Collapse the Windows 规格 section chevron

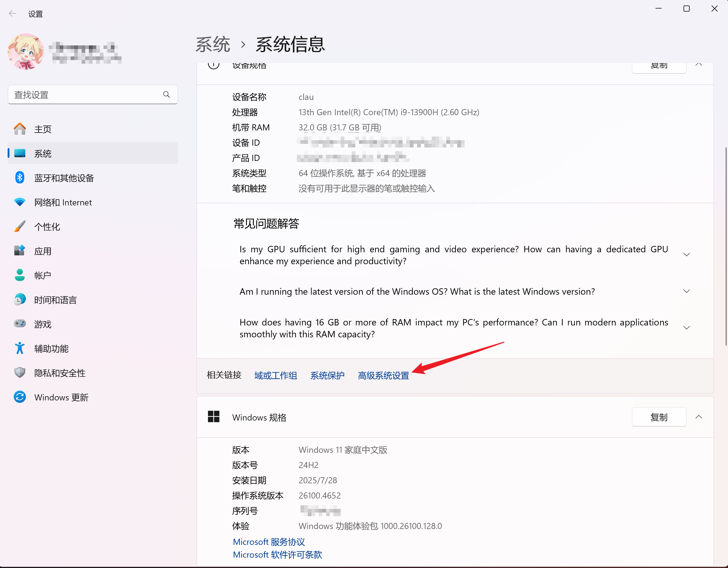point(699,417)
